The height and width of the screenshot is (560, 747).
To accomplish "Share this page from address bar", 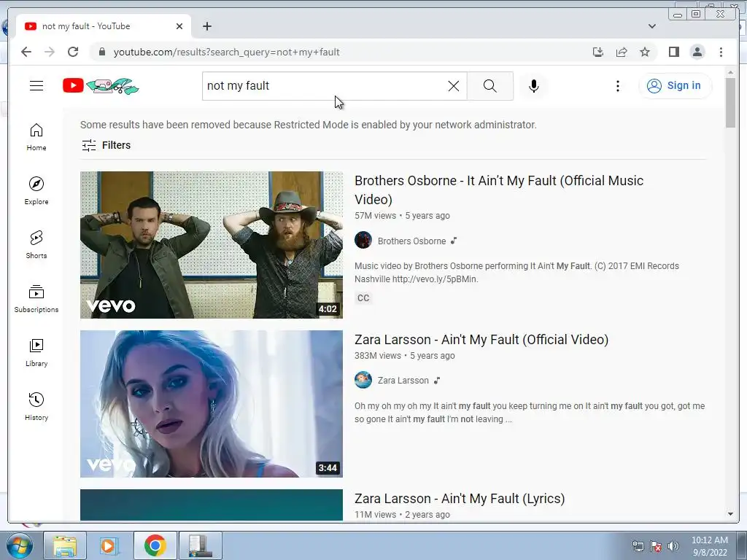I will [622, 52].
